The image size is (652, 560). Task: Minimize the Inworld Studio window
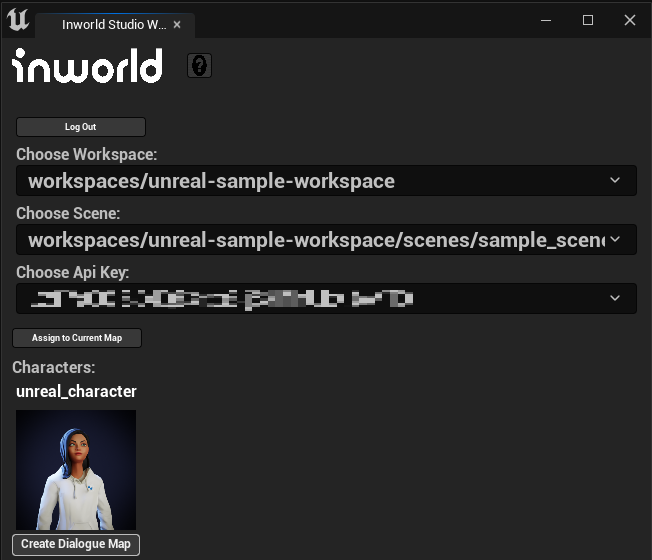(x=546, y=20)
